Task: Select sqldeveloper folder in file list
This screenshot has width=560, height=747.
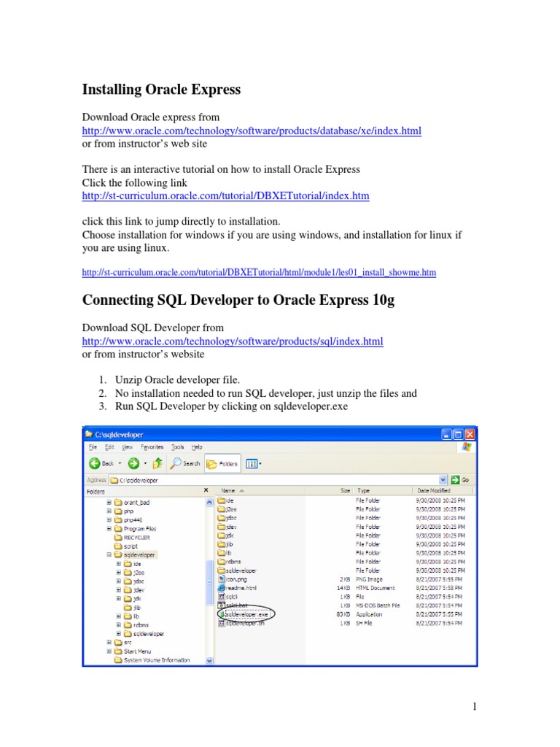Action: pos(237,570)
